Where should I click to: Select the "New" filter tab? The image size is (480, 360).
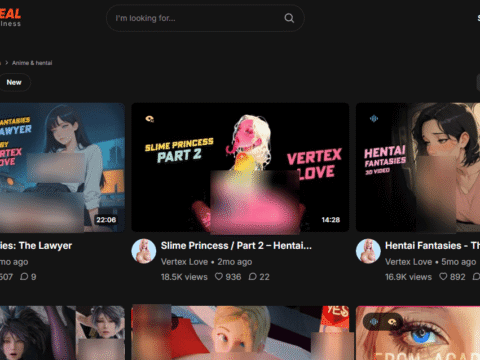click(x=14, y=82)
